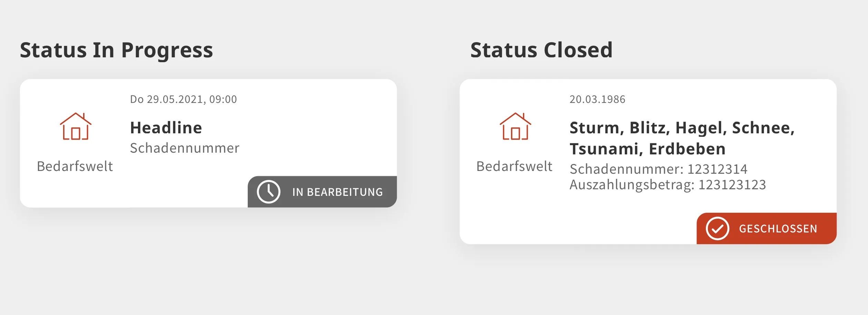Select the Schadennummer text under Headline
Viewport: 868px width, 315px height.
[x=185, y=148]
